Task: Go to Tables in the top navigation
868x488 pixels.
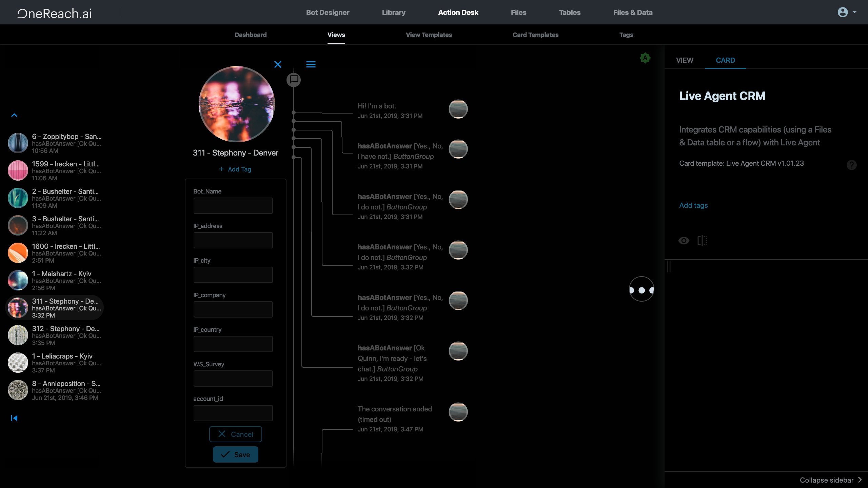Action: [x=570, y=13]
